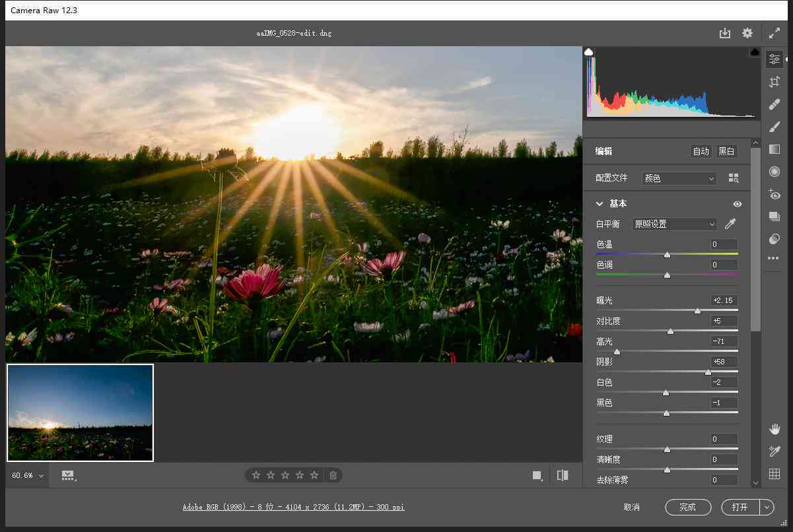Click the 自动 (Auto) button
The height and width of the screenshot is (532, 793).
point(701,151)
